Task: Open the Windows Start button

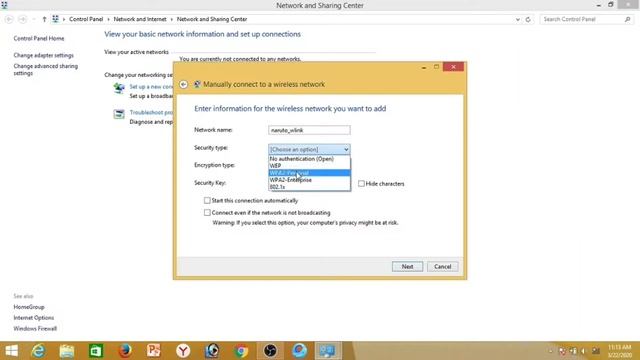Action: [x=11, y=351]
